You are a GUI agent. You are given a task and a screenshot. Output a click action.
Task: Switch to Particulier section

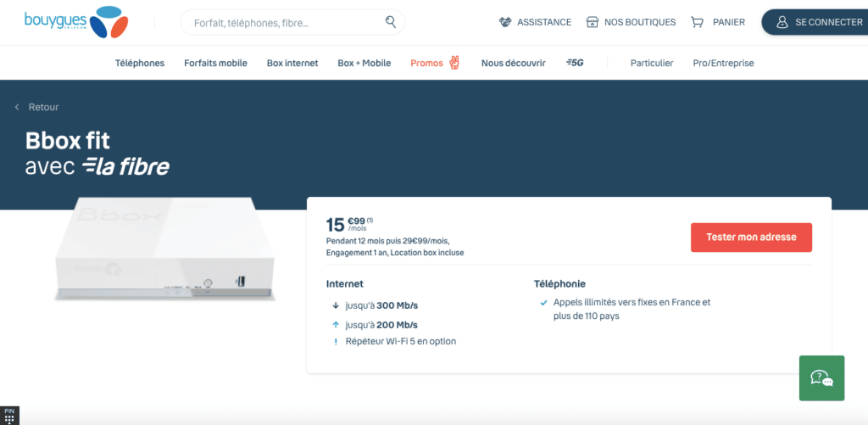tap(652, 63)
